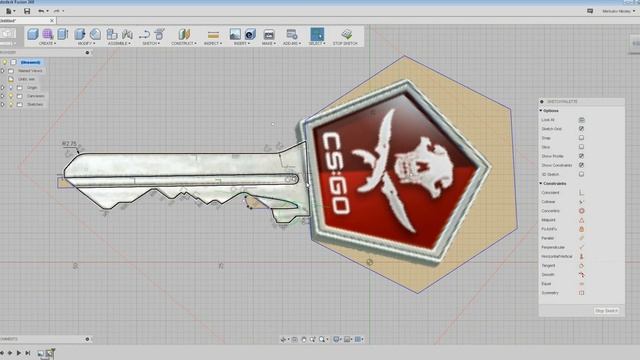Click the second icon in Sketch group
This screenshot has height=360, width=640.
pos(160,34)
